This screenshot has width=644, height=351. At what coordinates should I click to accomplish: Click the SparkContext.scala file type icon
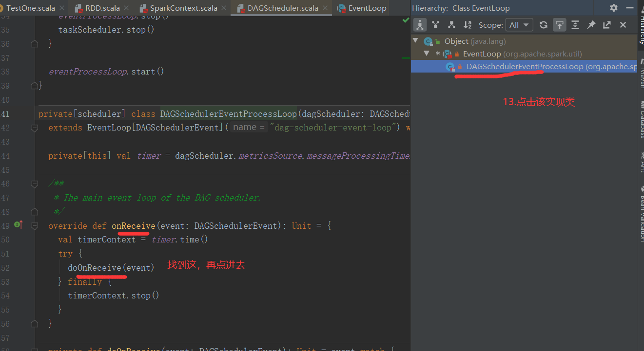[x=143, y=8]
